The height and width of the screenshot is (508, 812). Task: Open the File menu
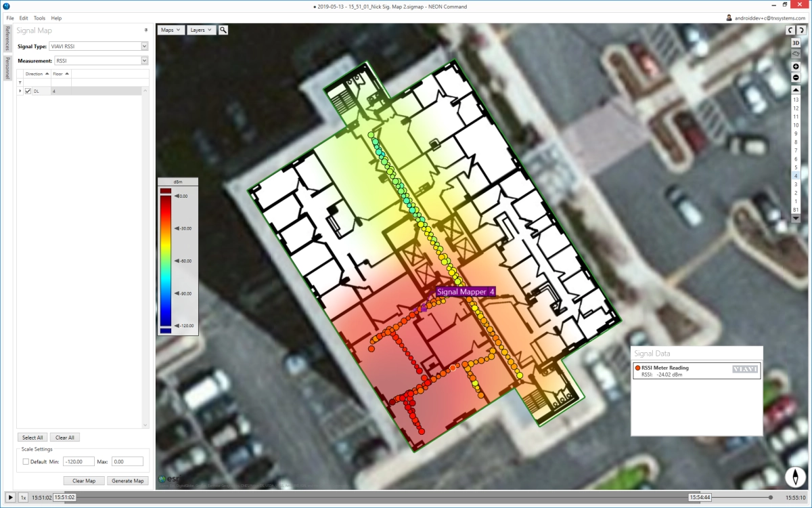[x=10, y=18]
